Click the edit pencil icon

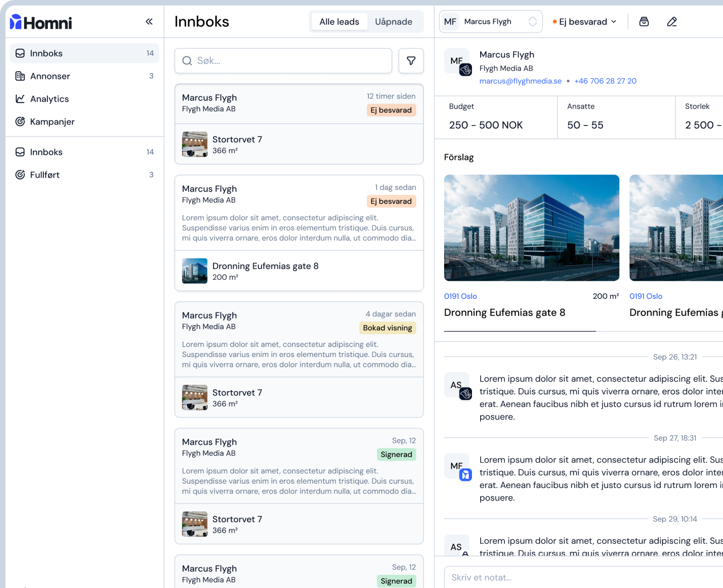point(671,21)
